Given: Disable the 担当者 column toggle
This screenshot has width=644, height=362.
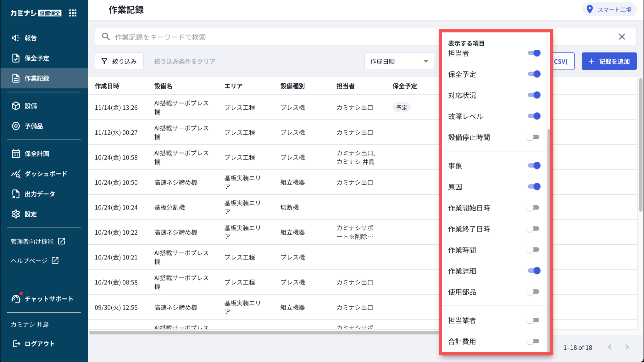Looking at the screenshot, I should 534,53.
